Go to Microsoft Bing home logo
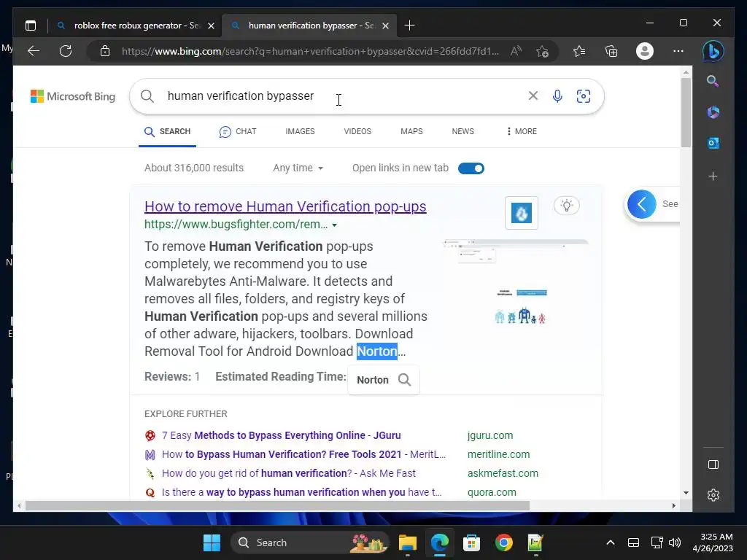The image size is (747, 560). point(73,96)
